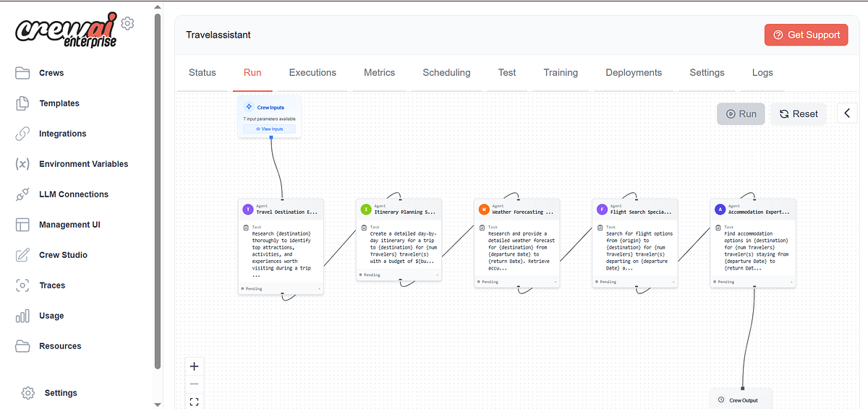Collapse the side panel with chevron button
The height and width of the screenshot is (409, 868).
(x=848, y=113)
